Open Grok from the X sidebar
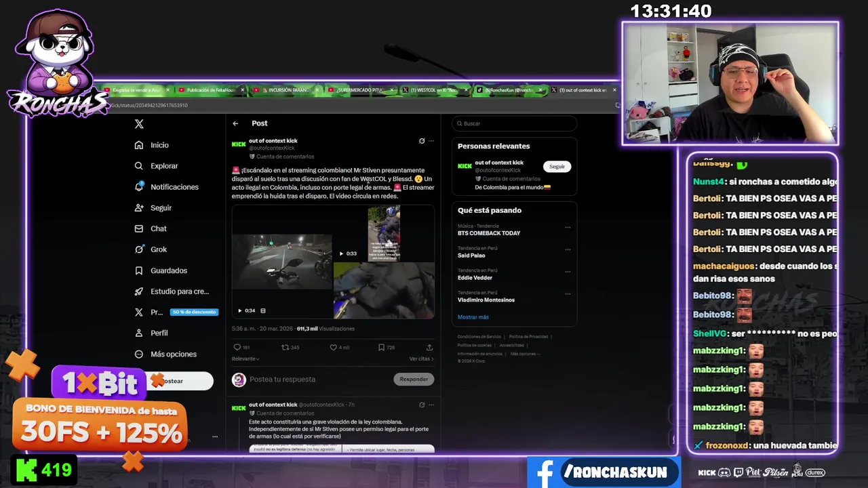The height and width of the screenshot is (488, 868). 151,249
